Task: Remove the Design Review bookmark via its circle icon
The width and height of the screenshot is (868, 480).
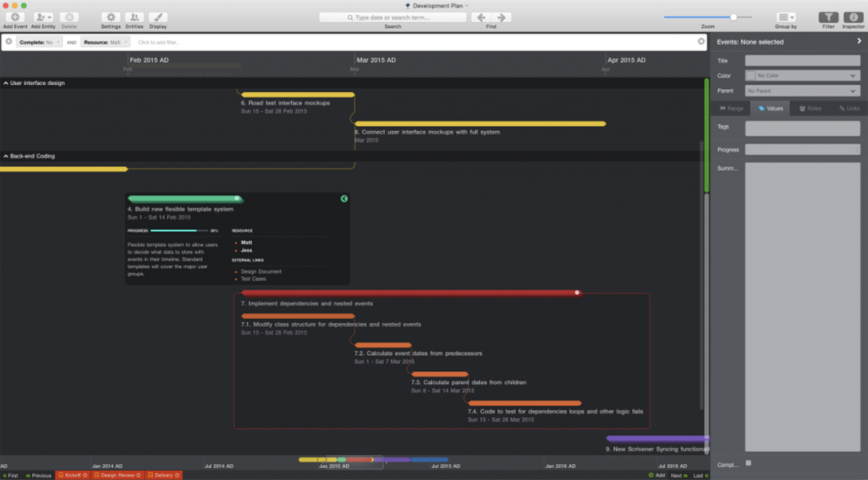Action: coord(138,475)
